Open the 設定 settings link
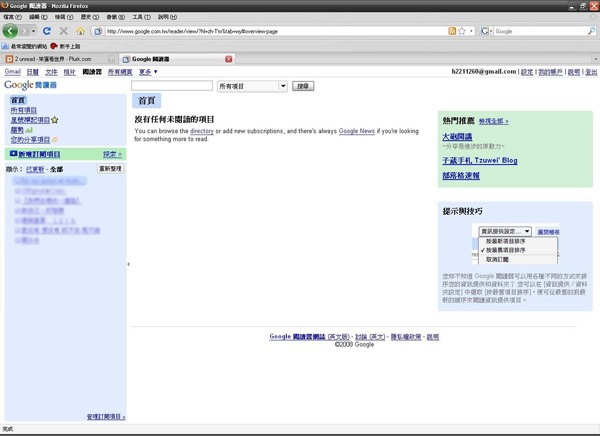This screenshot has width=600, height=436. coord(527,72)
